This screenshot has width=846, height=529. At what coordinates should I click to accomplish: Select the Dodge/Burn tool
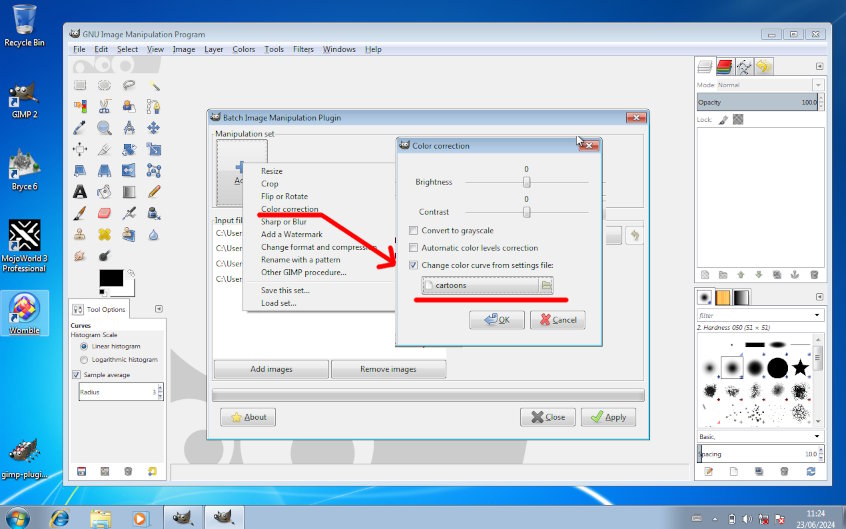(x=104, y=255)
